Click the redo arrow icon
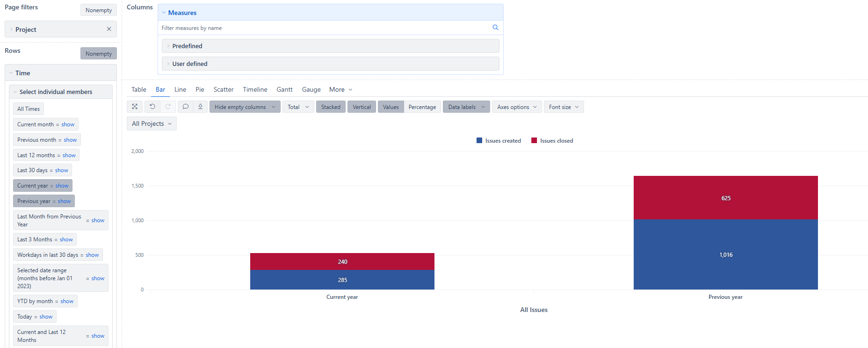Screen dimensions: 868x348 (x=168, y=107)
